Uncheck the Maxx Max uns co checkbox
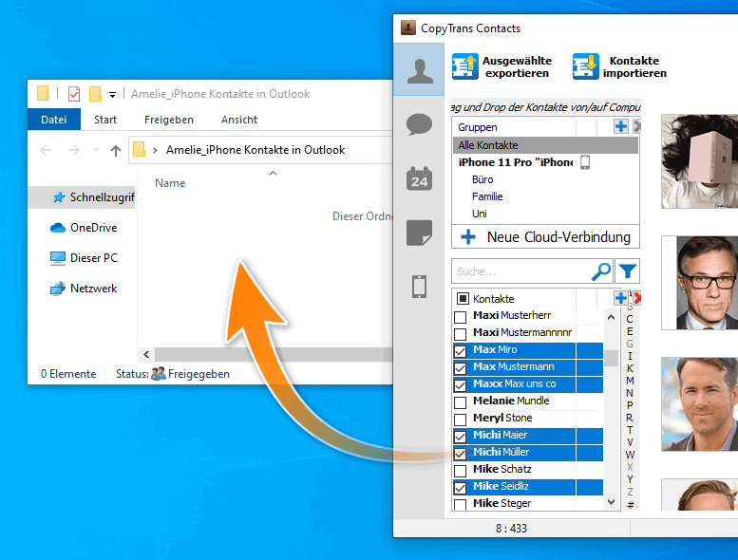Screen dimensions: 738x560 pyautogui.click(x=461, y=385)
